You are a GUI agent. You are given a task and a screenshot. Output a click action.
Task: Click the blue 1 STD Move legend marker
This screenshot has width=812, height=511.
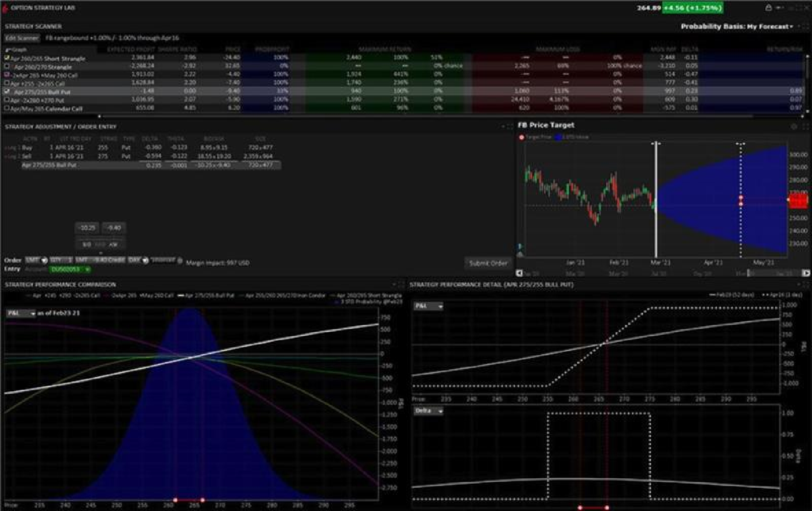(558, 137)
